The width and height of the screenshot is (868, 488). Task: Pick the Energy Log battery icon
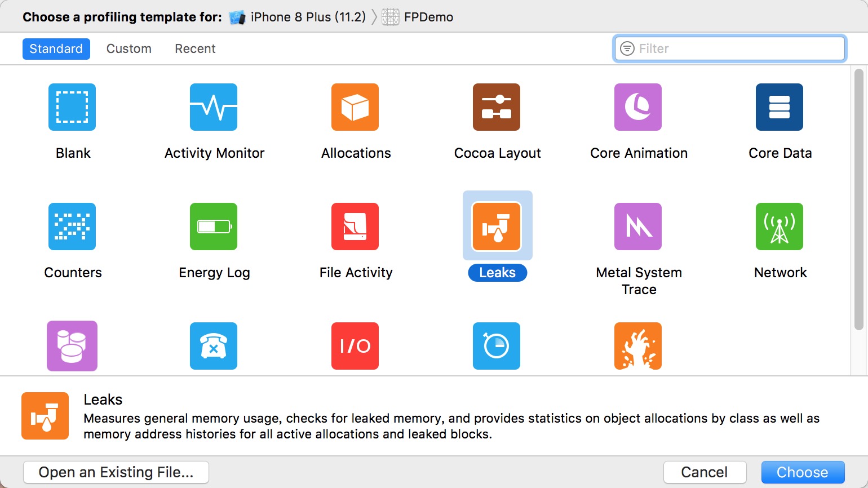tap(214, 227)
